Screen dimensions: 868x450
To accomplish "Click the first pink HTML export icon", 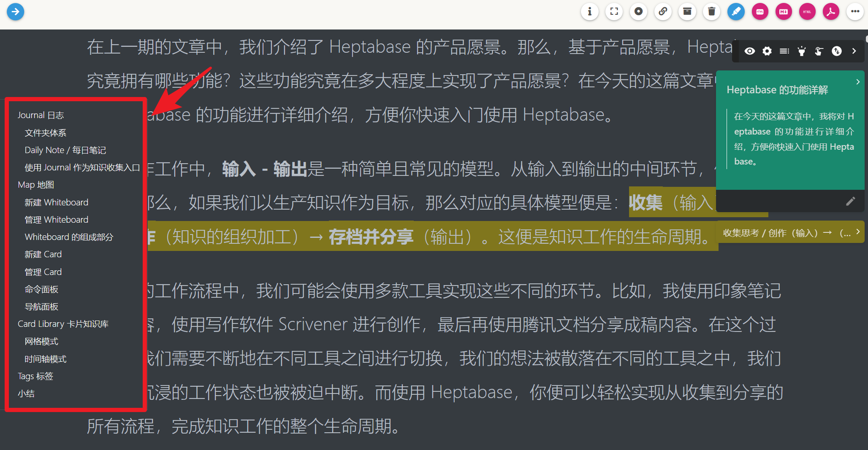I will coord(760,11).
